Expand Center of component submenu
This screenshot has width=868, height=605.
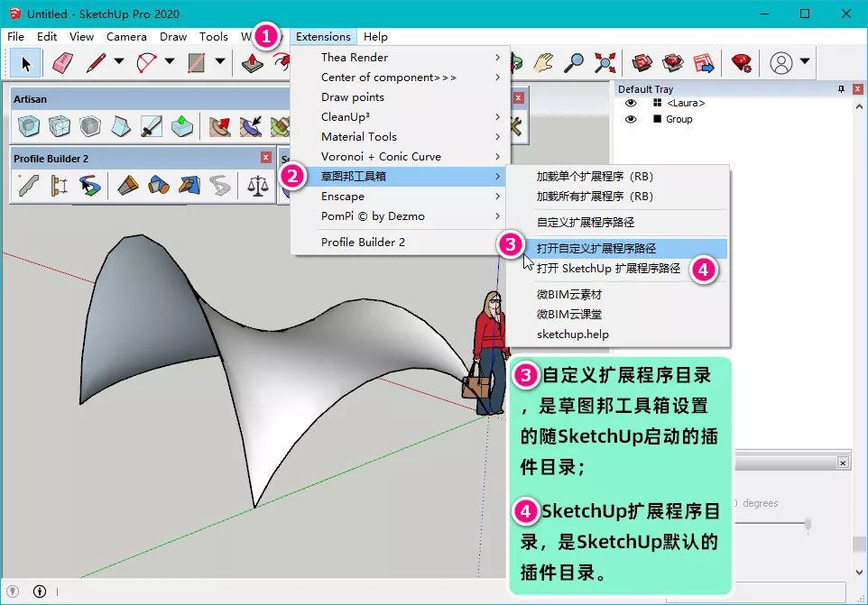click(x=401, y=77)
